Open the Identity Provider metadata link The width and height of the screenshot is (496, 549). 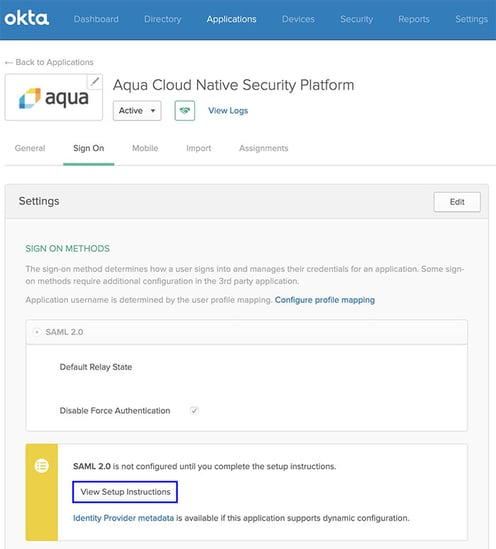click(x=123, y=518)
